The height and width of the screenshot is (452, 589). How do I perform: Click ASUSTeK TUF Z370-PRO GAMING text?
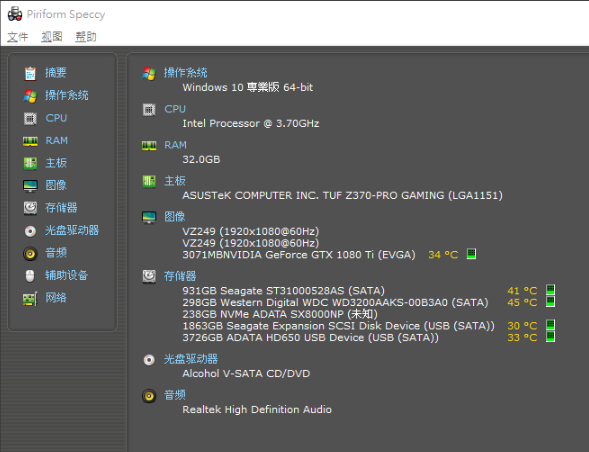tap(342, 195)
